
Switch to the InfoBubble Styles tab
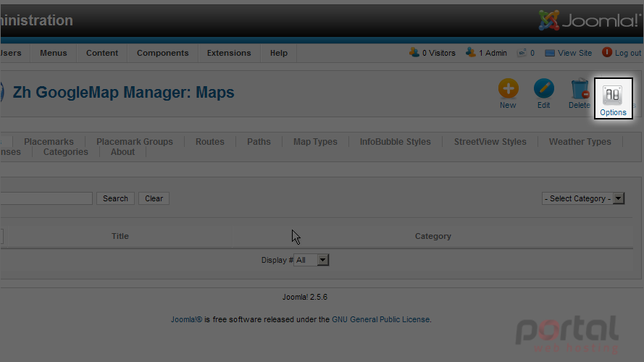(x=395, y=142)
